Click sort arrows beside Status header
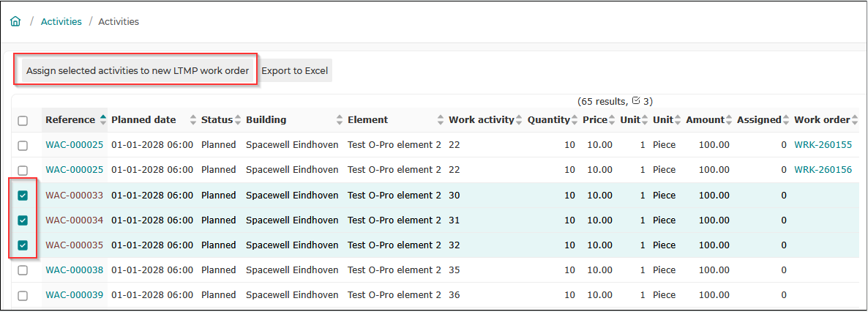The height and width of the screenshot is (312, 868). tap(238, 119)
